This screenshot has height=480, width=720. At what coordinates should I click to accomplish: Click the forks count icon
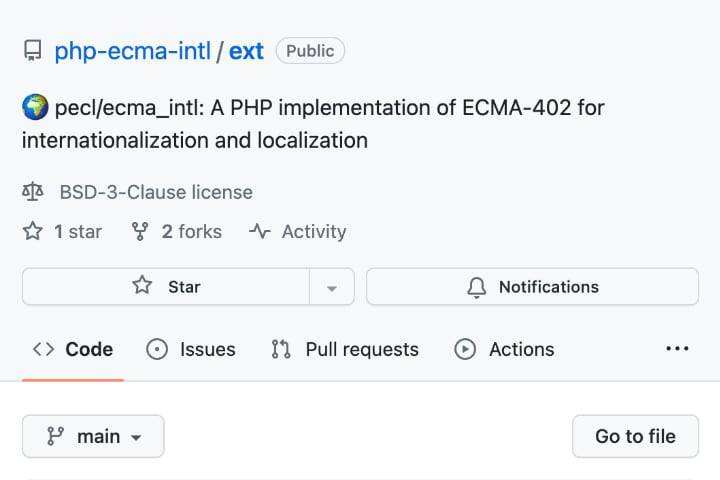coord(140,232)
